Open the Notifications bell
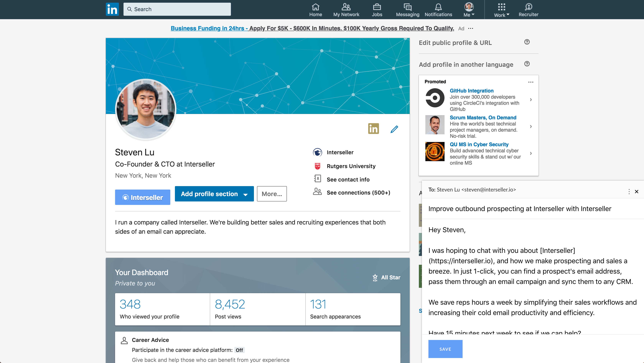Viewport: 644px width, 363px height. coord(438,10)
